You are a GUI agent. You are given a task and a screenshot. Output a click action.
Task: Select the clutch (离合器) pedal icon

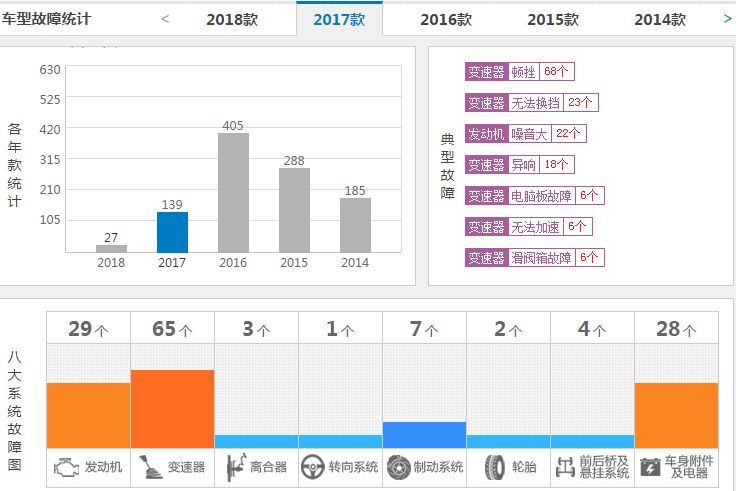[234, 467]
